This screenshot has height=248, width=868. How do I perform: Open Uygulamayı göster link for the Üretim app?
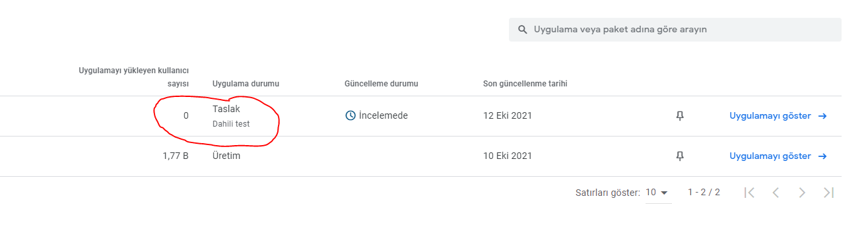click(x=770, y=156)
